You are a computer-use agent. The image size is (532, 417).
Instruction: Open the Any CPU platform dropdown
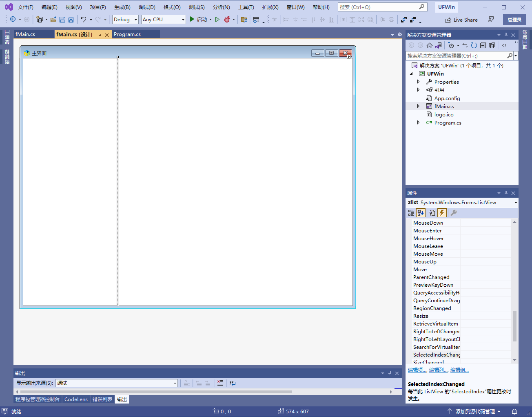tap(164, 20)
